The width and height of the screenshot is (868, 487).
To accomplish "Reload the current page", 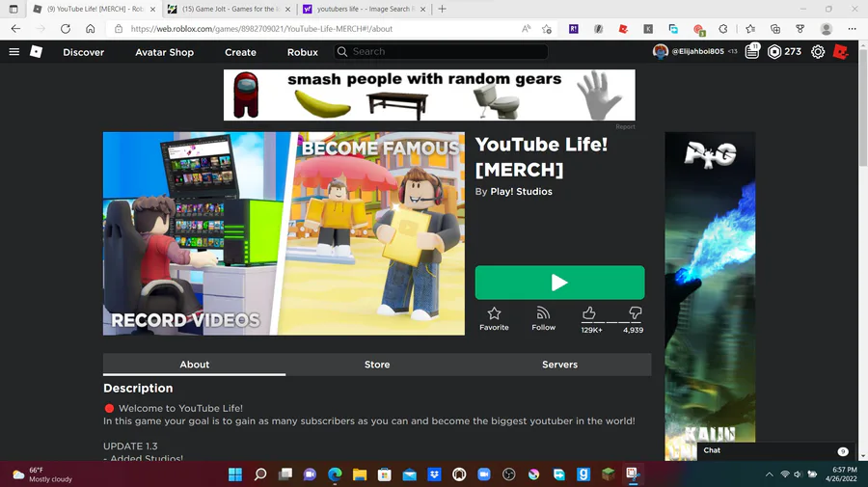I will 66,29.
